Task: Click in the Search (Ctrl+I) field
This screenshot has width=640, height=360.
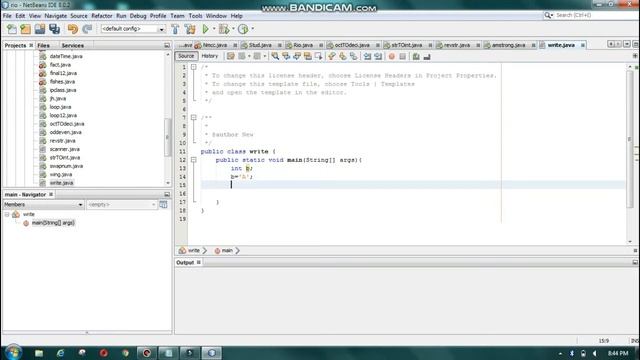Action: click(x=596, y=15)
